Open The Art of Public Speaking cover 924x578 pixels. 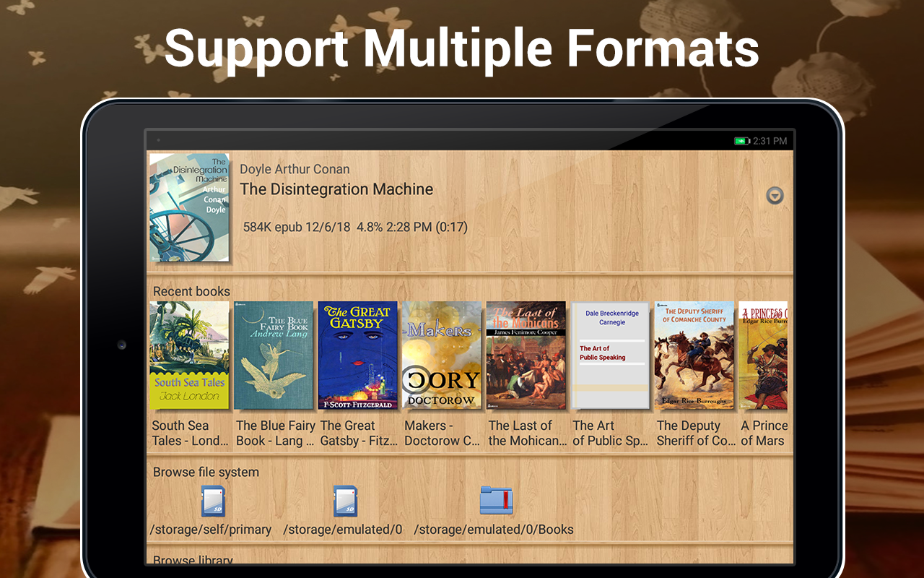point(611,355)
